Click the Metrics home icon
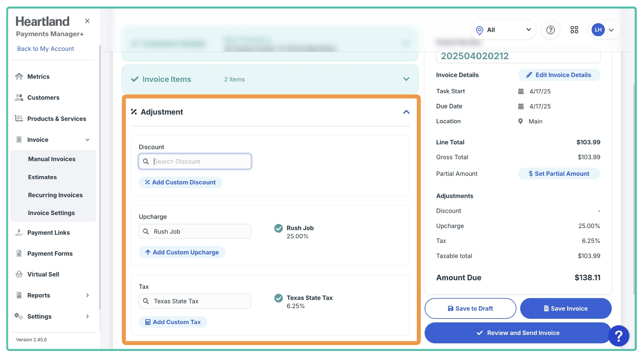Screen dimensions: 644x358 [19, 77]
